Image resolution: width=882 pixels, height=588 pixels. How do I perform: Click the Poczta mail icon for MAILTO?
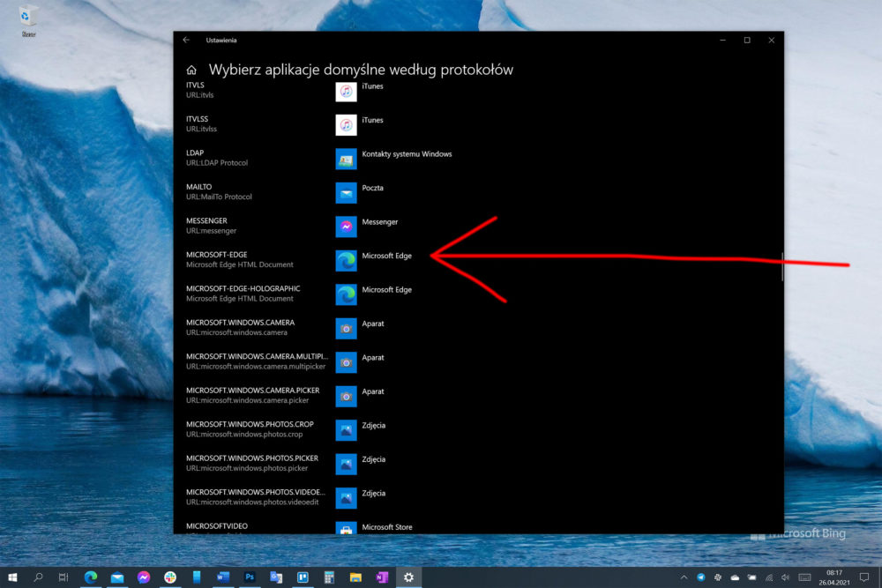click(346, 193)
